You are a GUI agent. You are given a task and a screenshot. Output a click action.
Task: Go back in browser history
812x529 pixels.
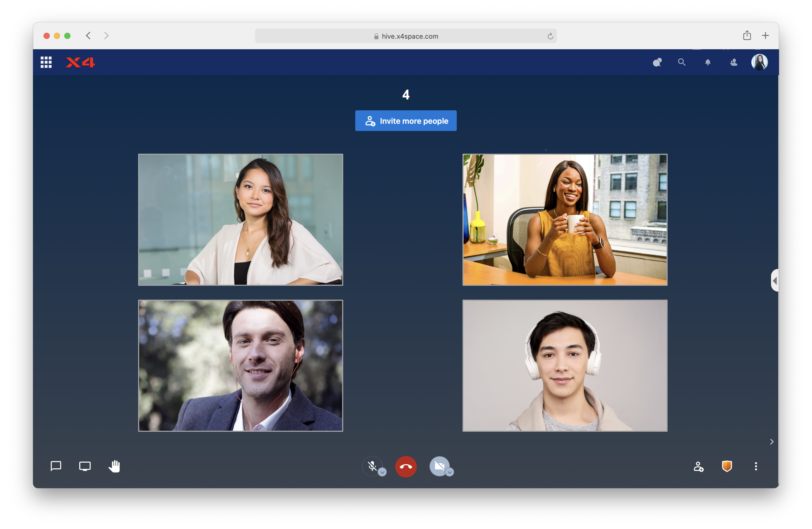point(88,36)
